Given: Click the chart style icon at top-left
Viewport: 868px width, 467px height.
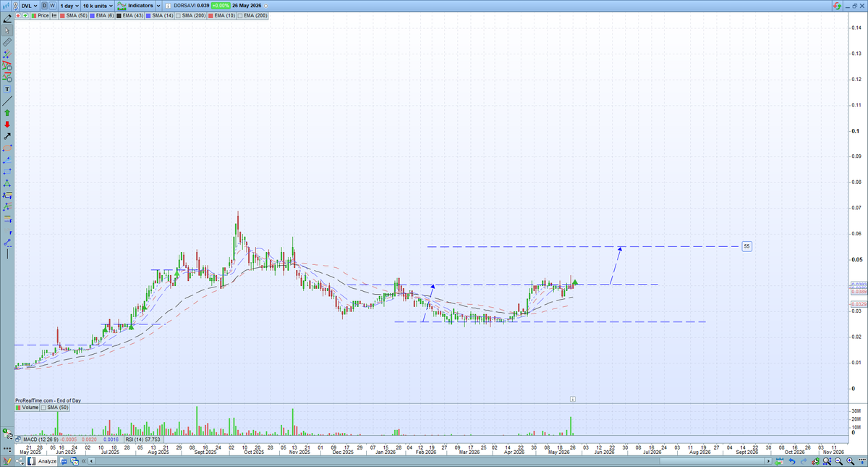Looking at the screenshot, I should click(6, 6).
